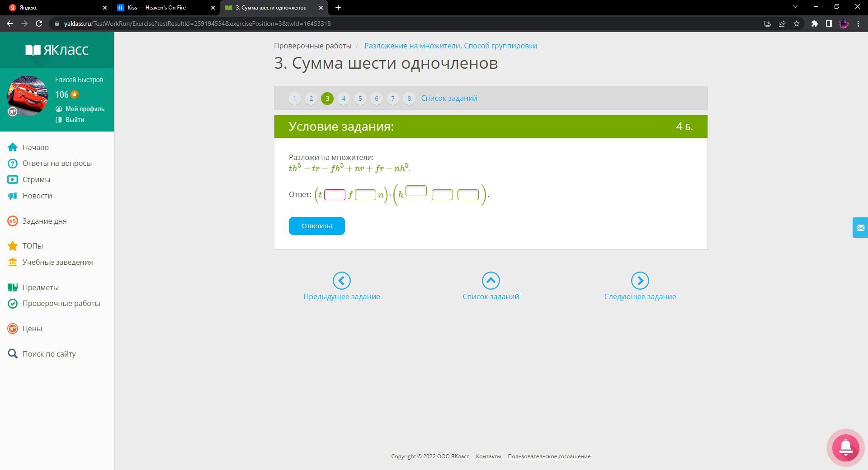Focus the input between f and n
The width and height of the screenshot is (868, 470).
pyautogui.click(x=365, y=195)
